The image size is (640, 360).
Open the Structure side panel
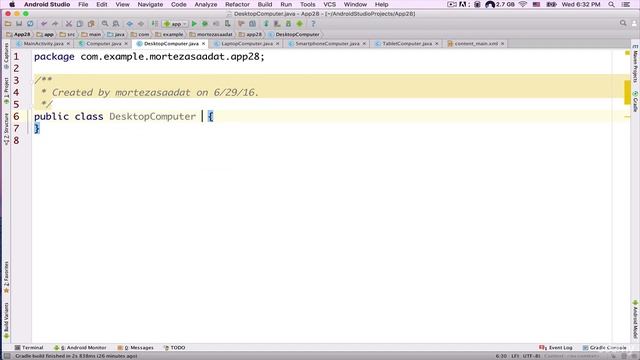[6, 129]
